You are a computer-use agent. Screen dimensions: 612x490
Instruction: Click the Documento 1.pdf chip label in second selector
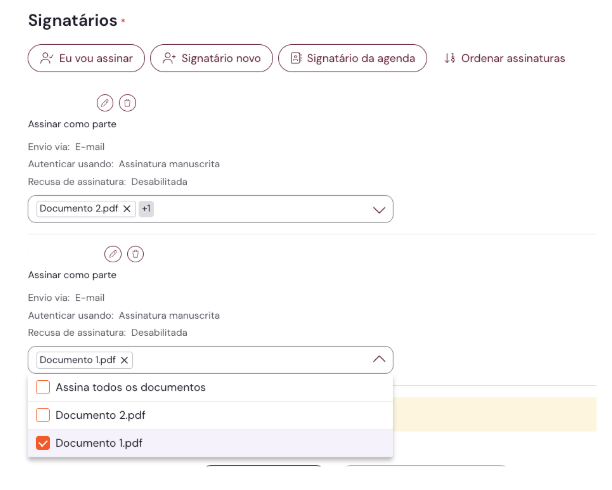click(77, 360)
